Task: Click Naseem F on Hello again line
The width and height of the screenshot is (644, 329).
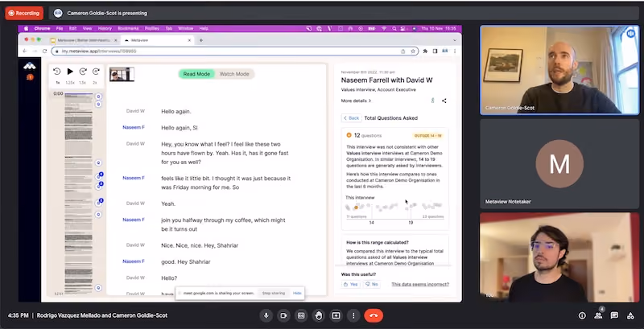Action: (x=134, y=128)
